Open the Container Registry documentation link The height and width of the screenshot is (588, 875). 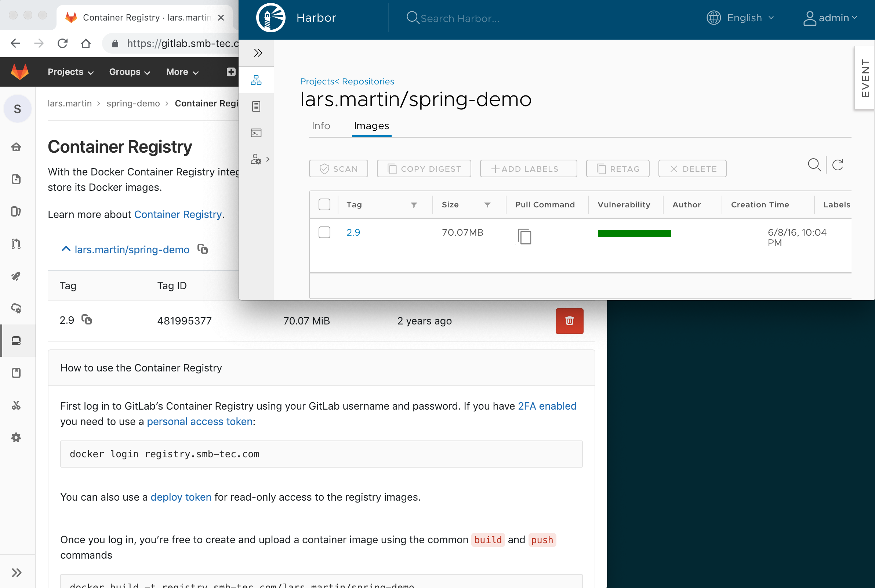(x=178, y=214)
